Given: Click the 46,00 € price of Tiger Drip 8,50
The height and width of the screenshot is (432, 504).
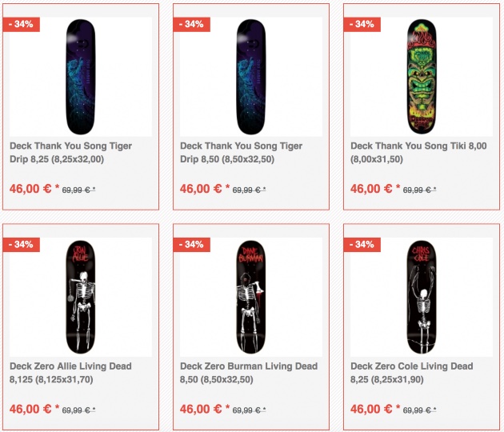Looking at the screenshot, I should tap(201, 189).
